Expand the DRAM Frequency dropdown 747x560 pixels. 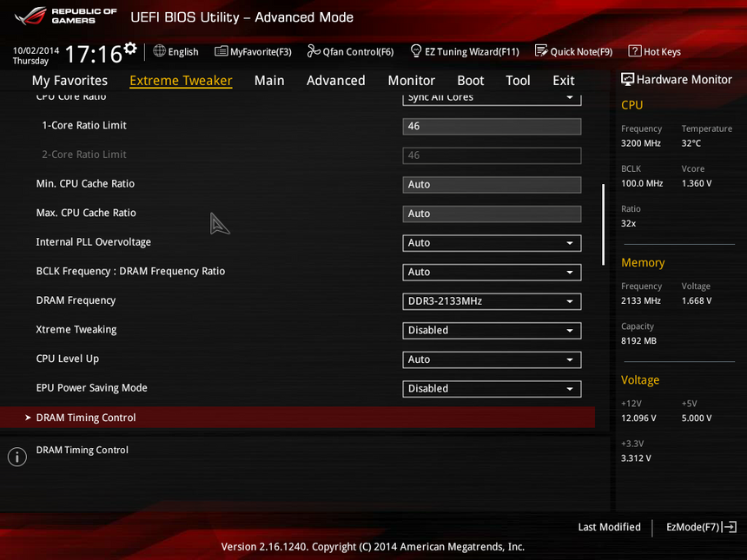pyautogui.click(x=492, y=301)
